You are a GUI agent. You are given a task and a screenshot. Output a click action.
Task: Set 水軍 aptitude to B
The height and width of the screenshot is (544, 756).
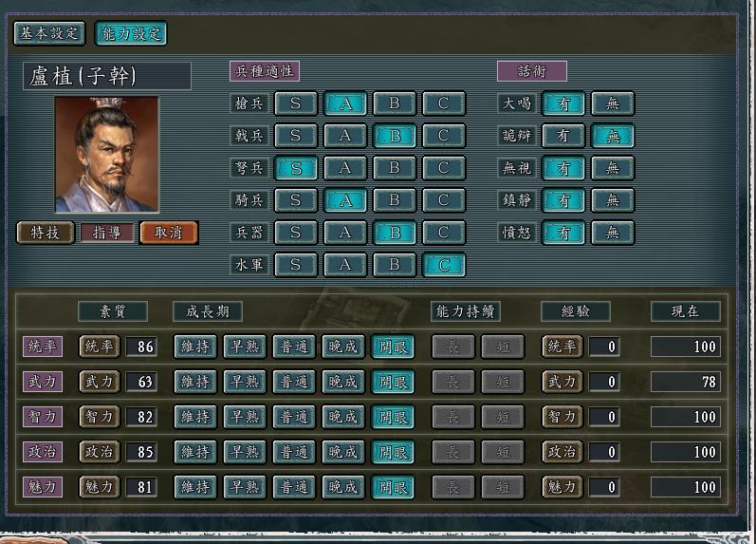click(x=395, y=265)
